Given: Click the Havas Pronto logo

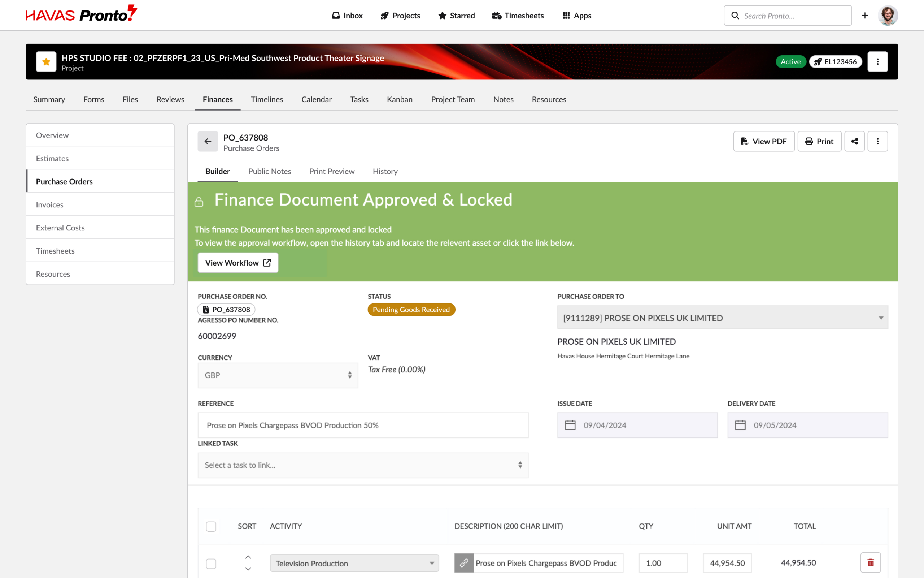Looking at the screenshot, I should (81, 14).
